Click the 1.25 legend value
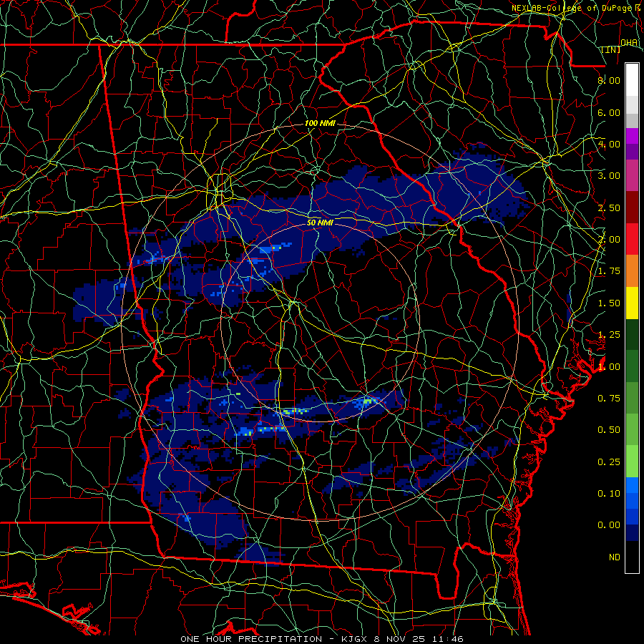This screenshot has width=644, height=644. [x=609, y=335]
